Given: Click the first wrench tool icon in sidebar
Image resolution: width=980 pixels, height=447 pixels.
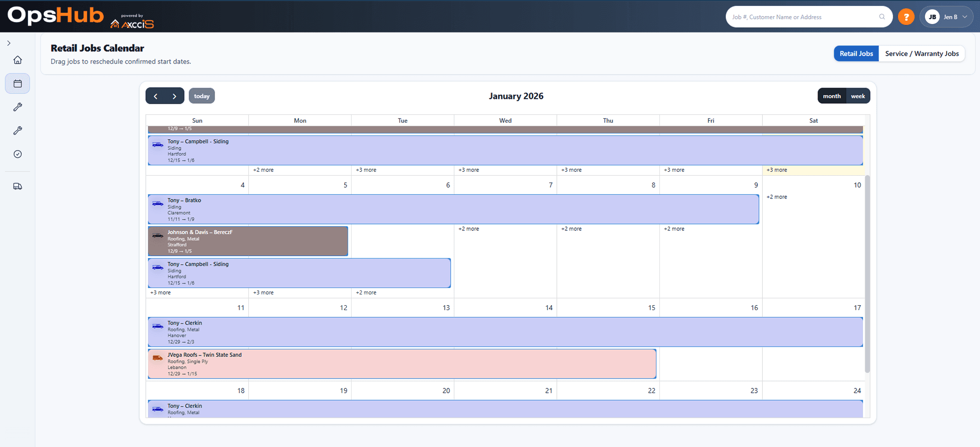Looking at the screenshot, I should (x=18, y=107).
